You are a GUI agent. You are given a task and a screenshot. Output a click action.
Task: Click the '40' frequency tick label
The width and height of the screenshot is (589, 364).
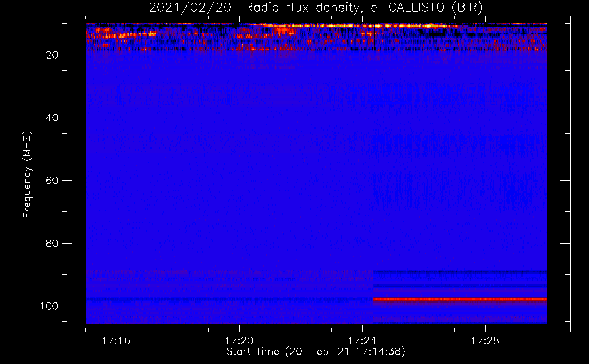click(x=52, y=118)
